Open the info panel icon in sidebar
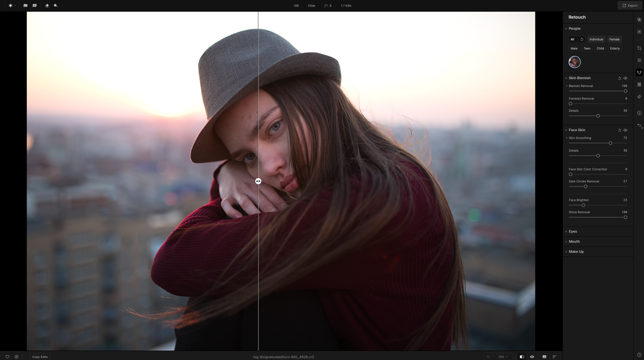The image size is (644, 360). pos(639,113)
